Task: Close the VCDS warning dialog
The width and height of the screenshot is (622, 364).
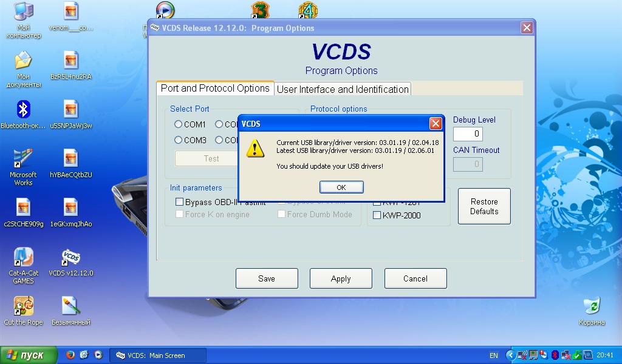Action: click(x=436, y=124)
